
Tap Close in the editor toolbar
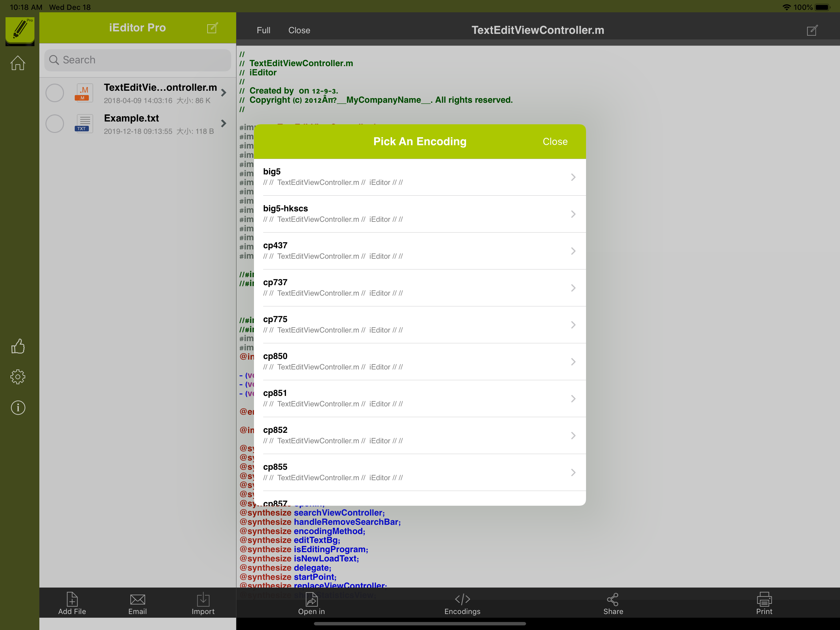pyautogui.click(x=299, y=30)
